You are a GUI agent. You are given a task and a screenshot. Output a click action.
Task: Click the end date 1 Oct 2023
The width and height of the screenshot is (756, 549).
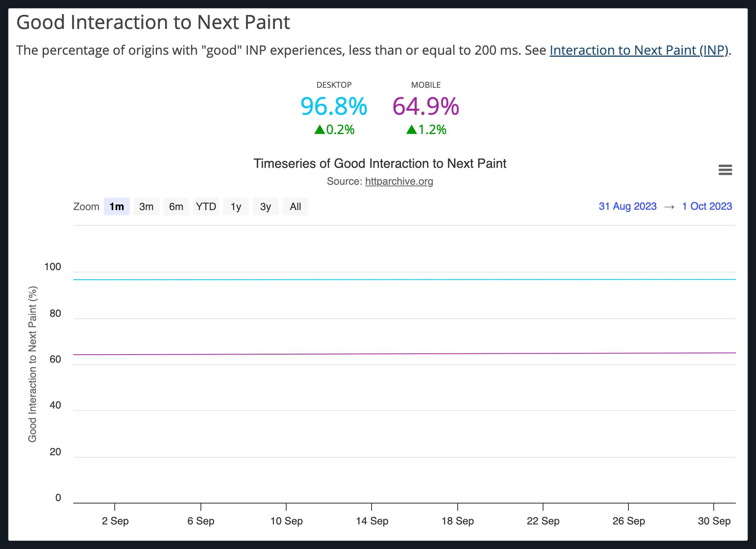706,206
